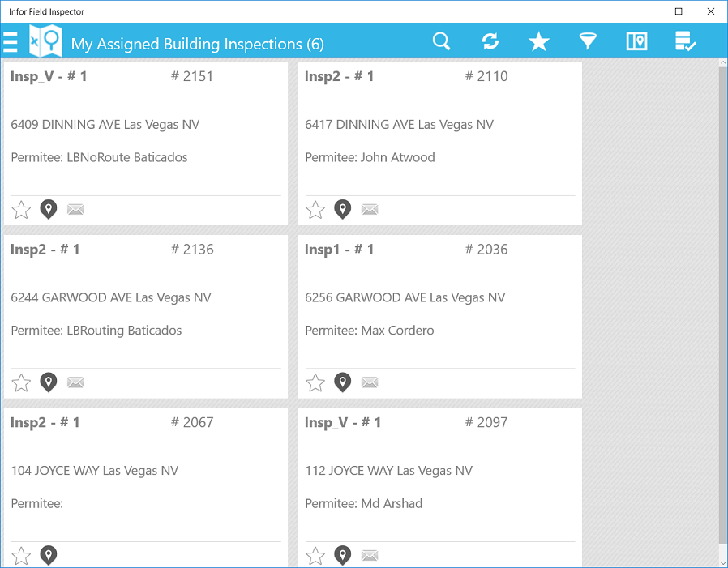This screenshot has width=728, height=568.
Task: Open the Insp2 card at 6244 GARWOOD AVE
Action: point(146,316)
